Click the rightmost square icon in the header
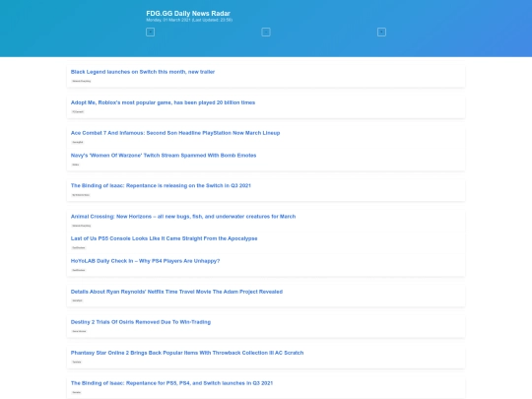This screenshot has width=532, height=399. point(381,32)
